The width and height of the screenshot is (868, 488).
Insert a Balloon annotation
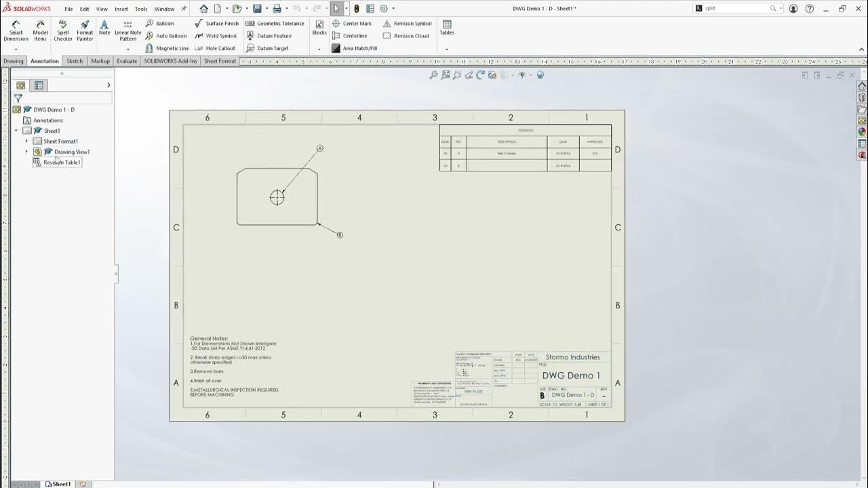160,23
